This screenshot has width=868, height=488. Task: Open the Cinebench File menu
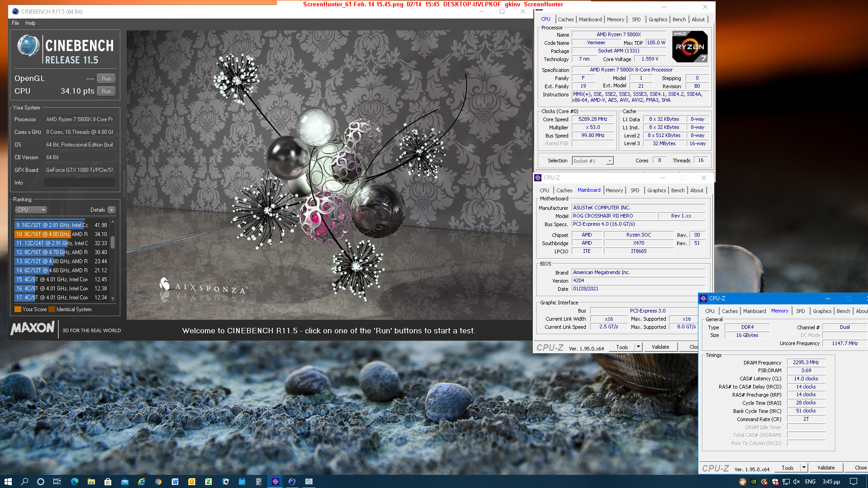coord(15,23)
